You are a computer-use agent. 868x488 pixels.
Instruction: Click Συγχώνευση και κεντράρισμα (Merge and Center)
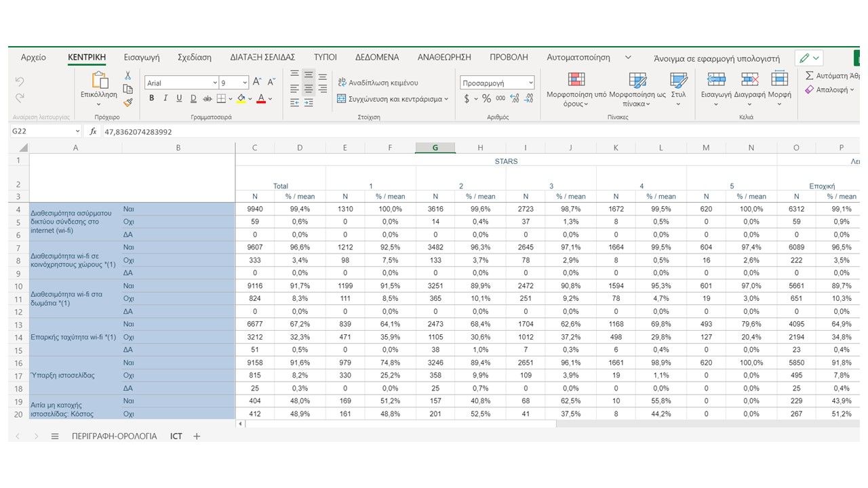coord(393,99)
